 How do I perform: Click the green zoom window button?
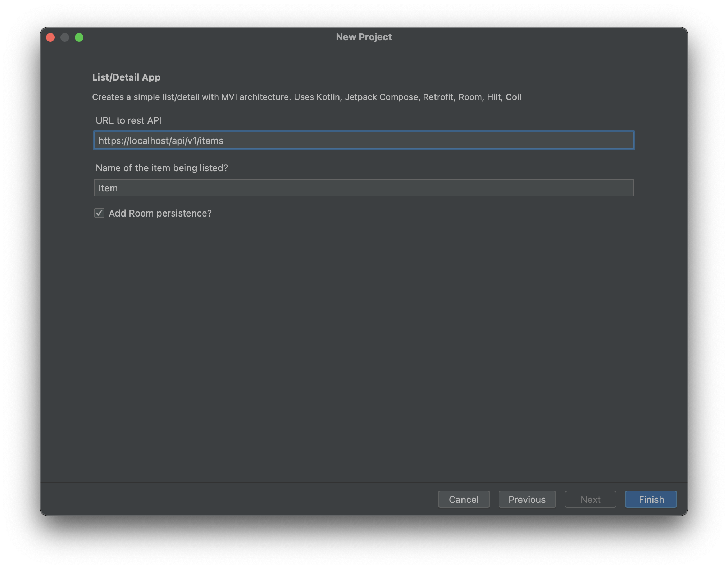tap(79, 37)
